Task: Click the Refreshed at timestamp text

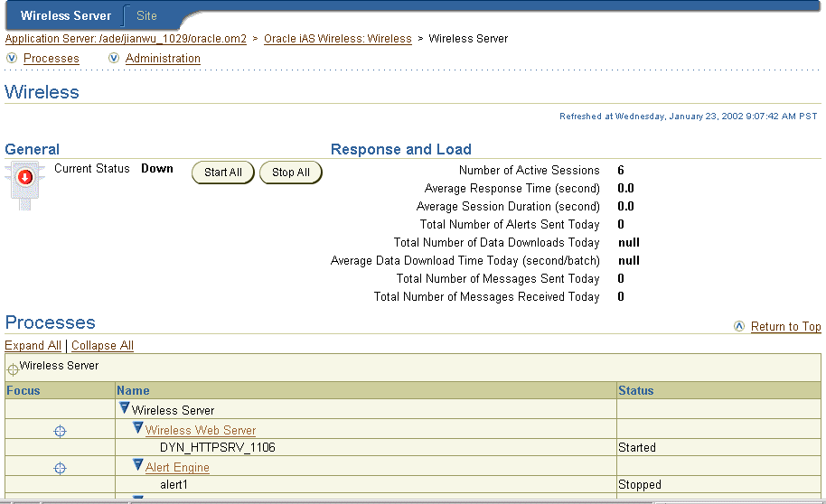Action: coord(688,117)
